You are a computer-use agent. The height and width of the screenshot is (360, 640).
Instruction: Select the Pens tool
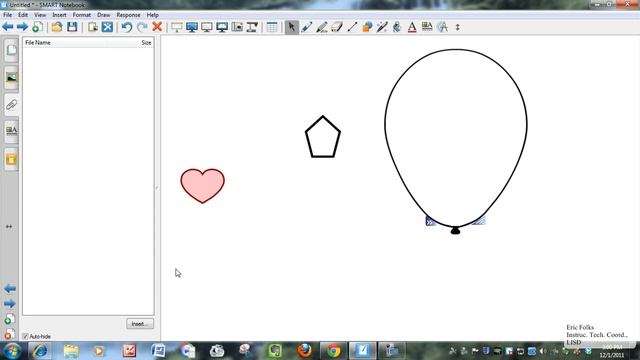pos(307,27)
